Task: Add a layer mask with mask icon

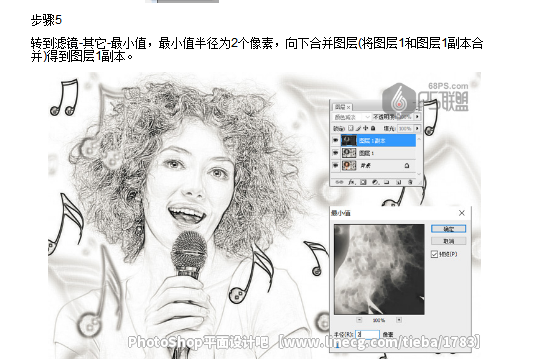Action: pos(363,182)
